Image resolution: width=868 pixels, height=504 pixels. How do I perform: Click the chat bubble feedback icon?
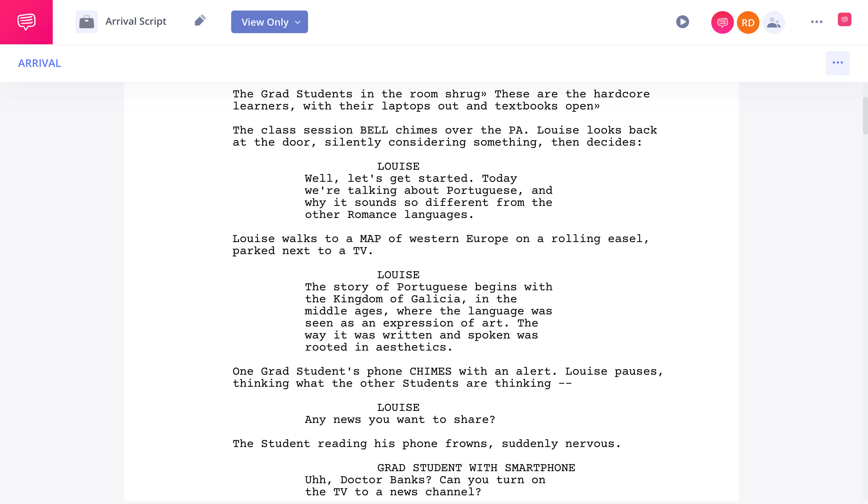(844, 22)
